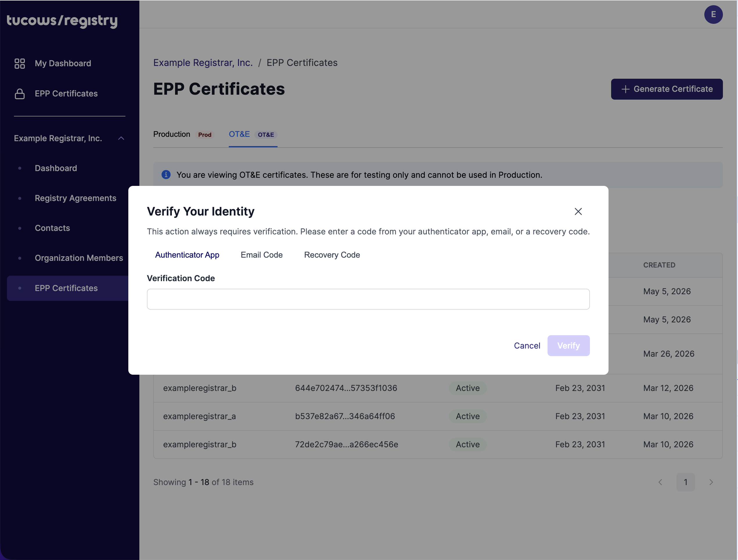This screenshot has height=560, width=738.
Task: Click Generate Certificate button
Action: pyautogui.click(x=667, y=89)
